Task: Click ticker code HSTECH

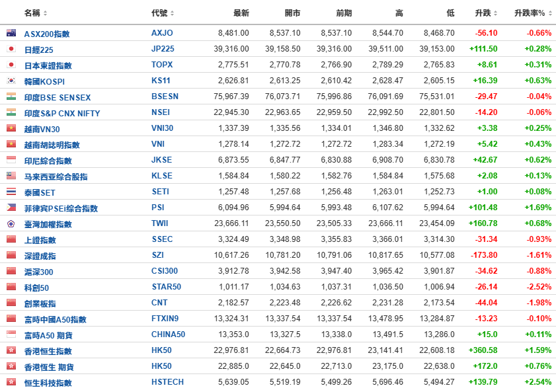Action: pyautogui.click(x=168, y=382)
